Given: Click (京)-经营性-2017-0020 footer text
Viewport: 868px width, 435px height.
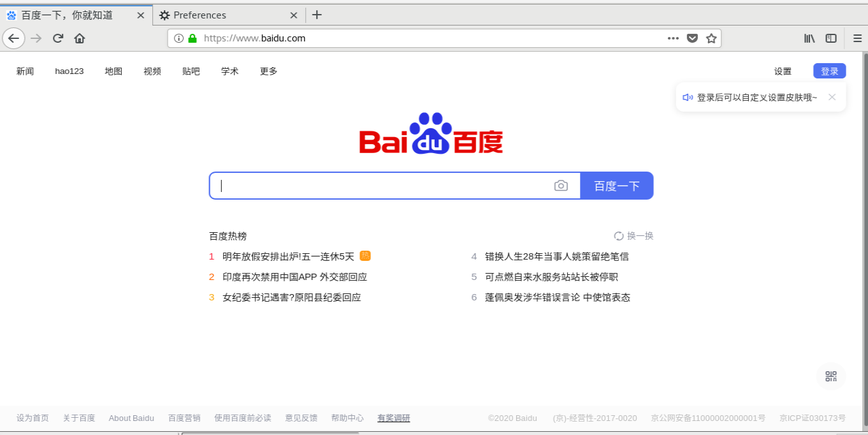Looking at the screenshot, I should pyautogui.click(x=595, y=418).
